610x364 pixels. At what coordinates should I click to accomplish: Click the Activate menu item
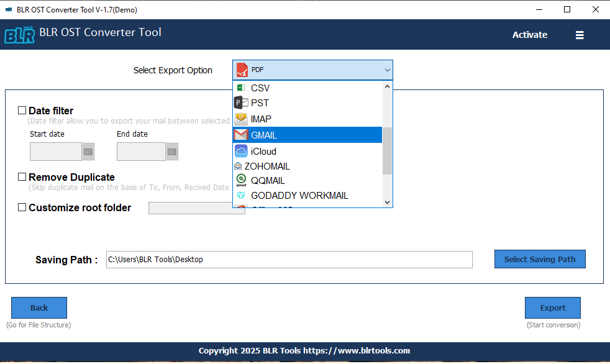point(529,35)
